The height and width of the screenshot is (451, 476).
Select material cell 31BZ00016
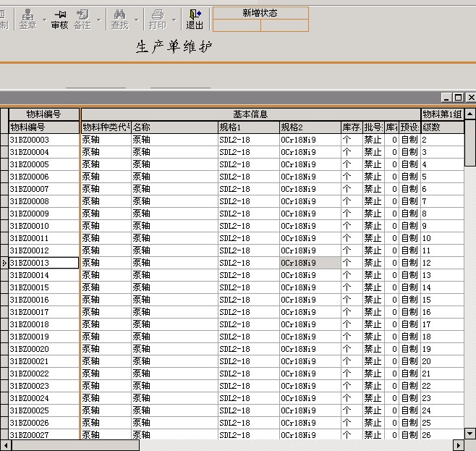(x=43, y=300)
